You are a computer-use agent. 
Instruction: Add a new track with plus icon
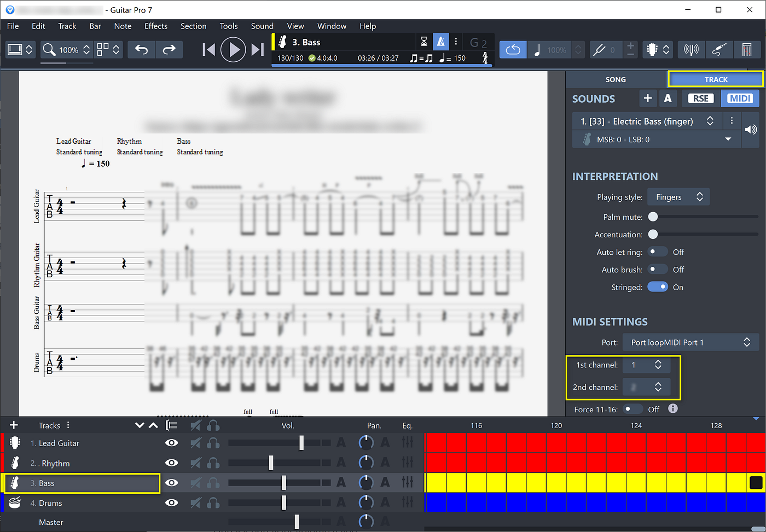(14, 425)
